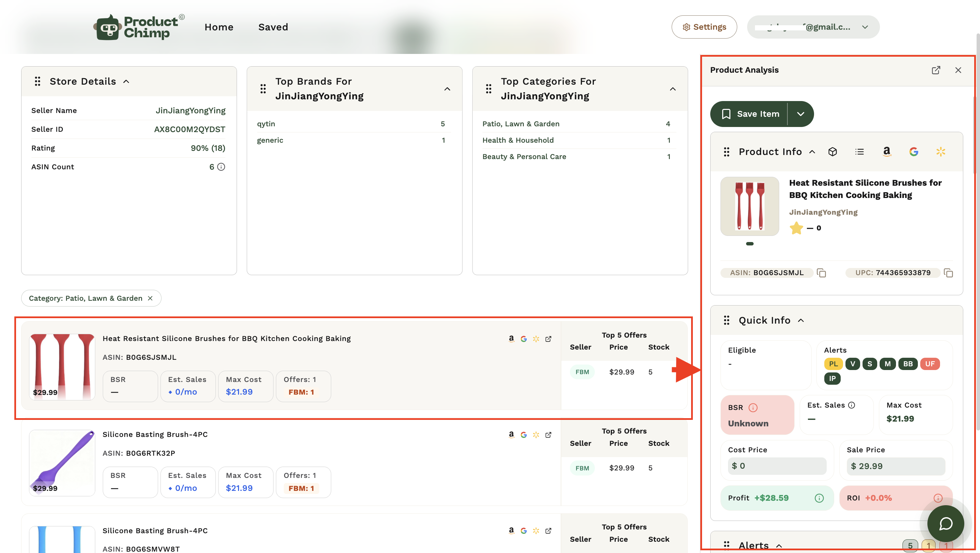
Task: Click the list icon in Product Info
Action: (859, 152)
